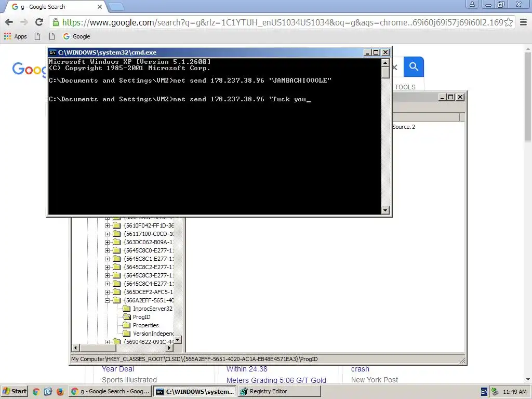Expand the {563DC062-B09A-1 registry key
This screenshot has width=532, height=399.
coord(107,242)
